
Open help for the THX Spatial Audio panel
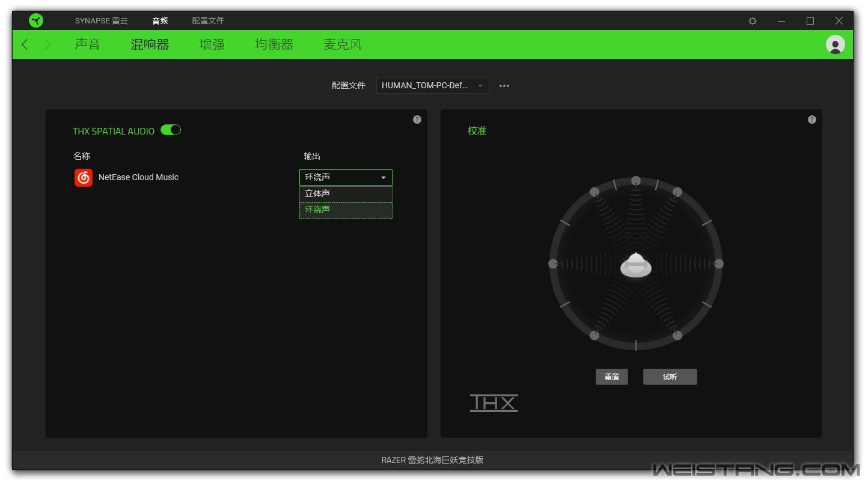417,119
